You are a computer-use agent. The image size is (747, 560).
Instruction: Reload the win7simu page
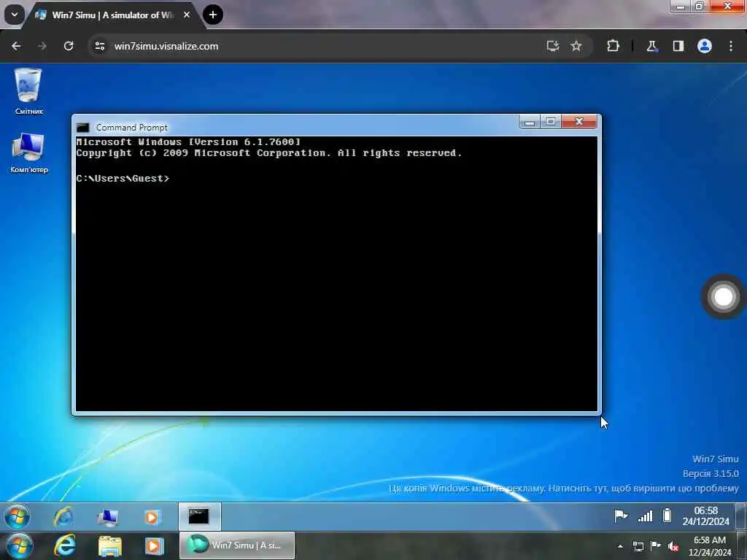[69, 46]
